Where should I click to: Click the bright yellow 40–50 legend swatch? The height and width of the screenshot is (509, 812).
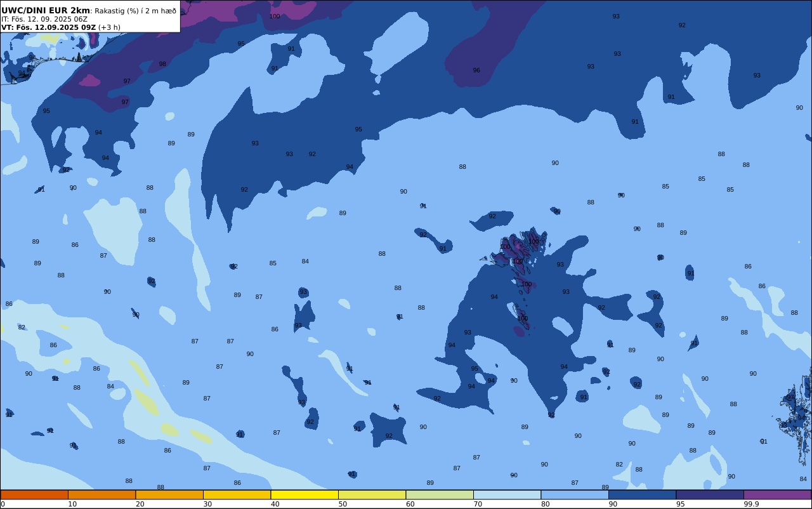pos(304,494)
